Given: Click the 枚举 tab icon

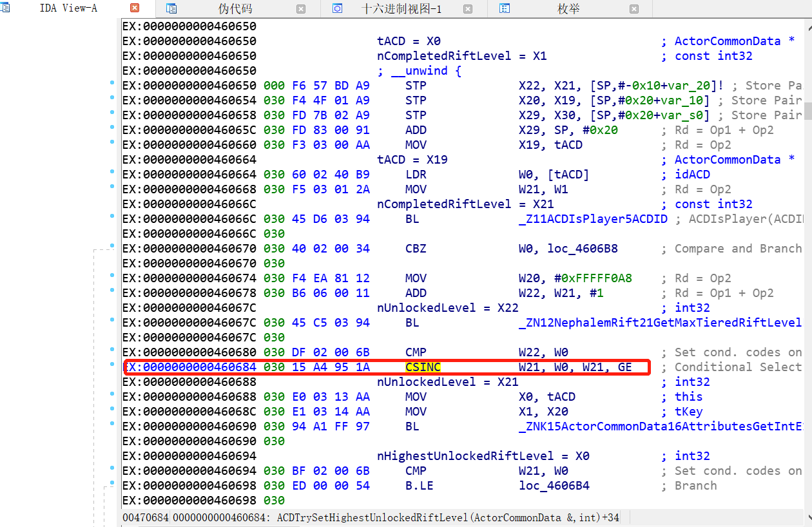Looking at the screenshot, I should point(505,8).
